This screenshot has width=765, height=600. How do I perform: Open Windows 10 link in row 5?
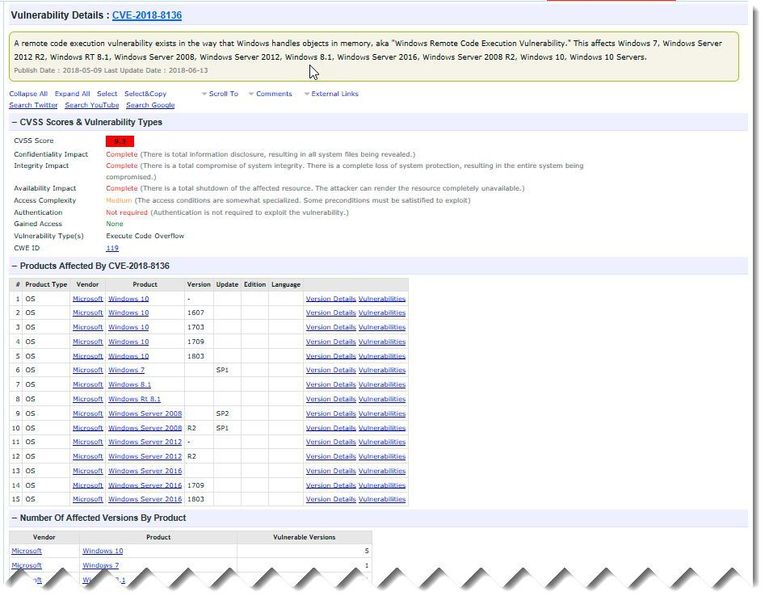[x=128, y=357]
